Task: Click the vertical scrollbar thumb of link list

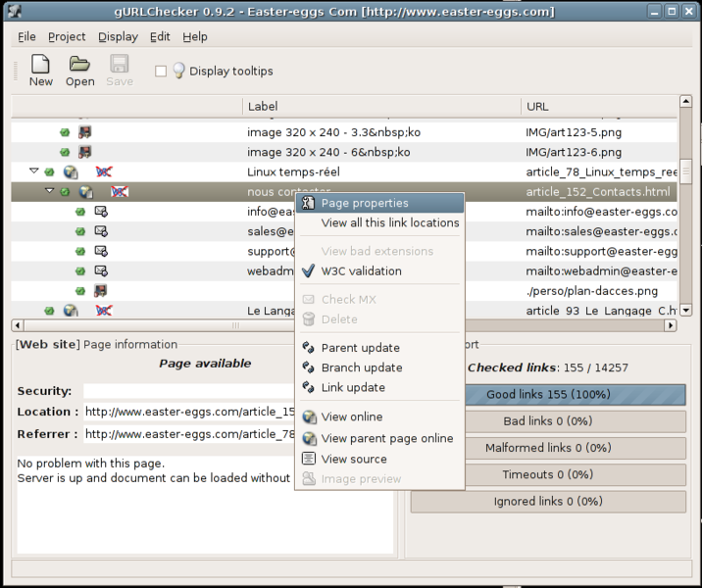Action: [x=685, y=171]
